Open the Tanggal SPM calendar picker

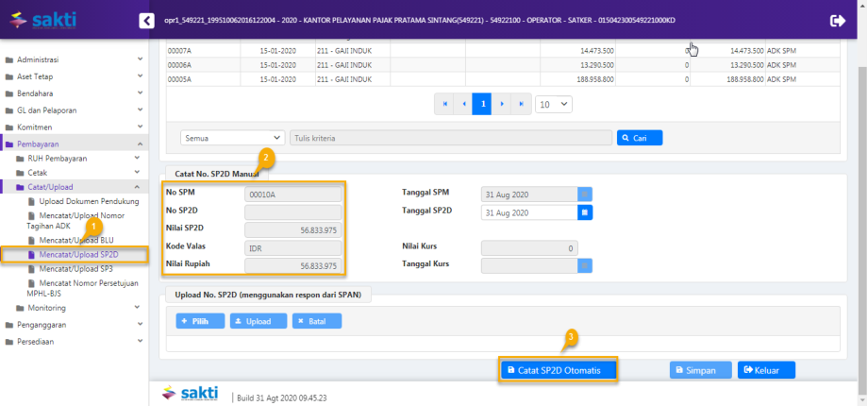tap(585, 194)
